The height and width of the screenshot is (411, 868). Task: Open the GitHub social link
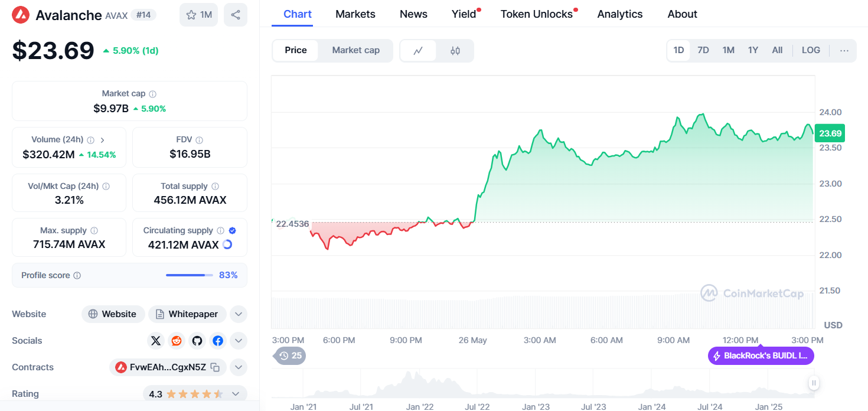[x=197, y=341]
